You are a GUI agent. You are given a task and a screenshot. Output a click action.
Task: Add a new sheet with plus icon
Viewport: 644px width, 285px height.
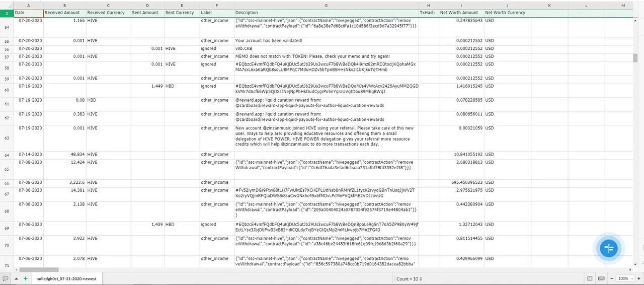tap(25, 278)
